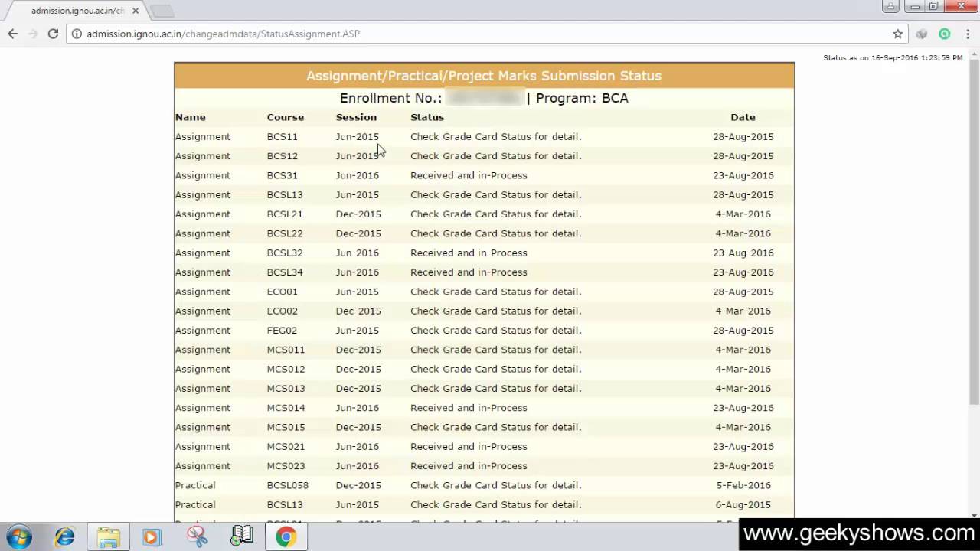
Task: Click 'Enrollment No.:' label
Action: coord(390,98)
